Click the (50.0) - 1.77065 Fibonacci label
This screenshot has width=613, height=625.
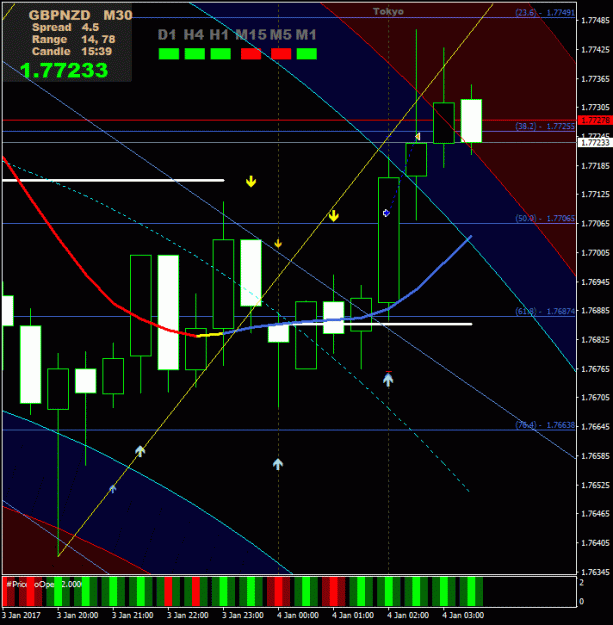(x=545, y=218)
